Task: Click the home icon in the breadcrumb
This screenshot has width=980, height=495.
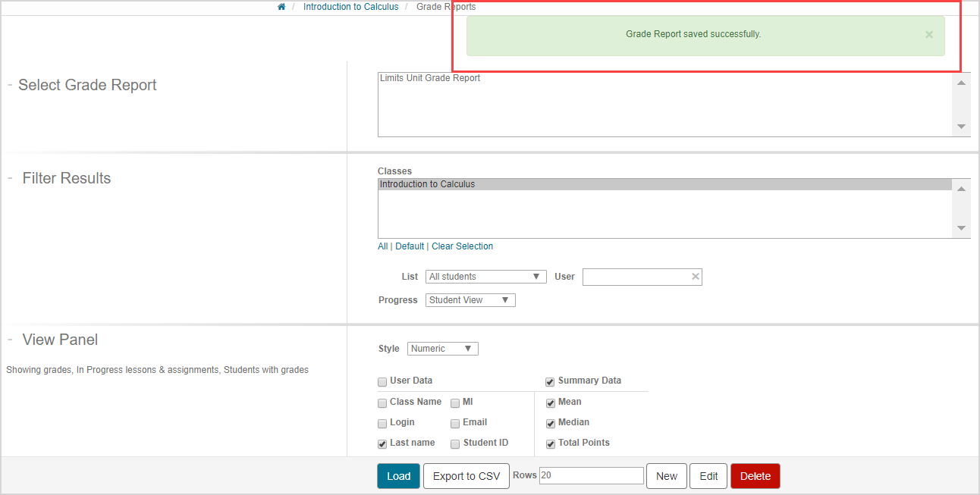Action: 281,6
